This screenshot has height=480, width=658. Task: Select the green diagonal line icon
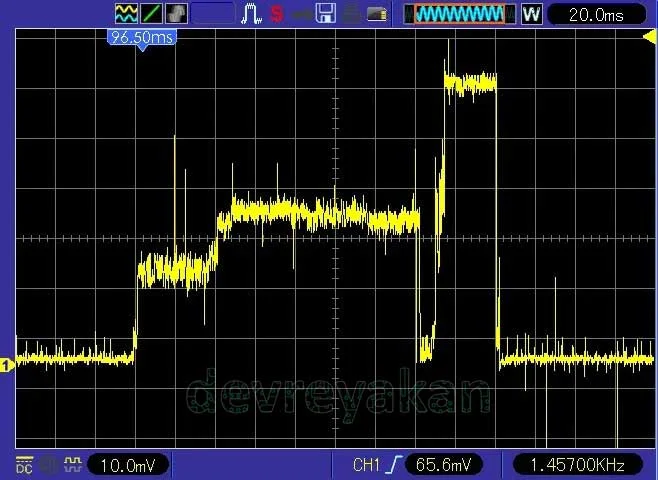[151, 13]
